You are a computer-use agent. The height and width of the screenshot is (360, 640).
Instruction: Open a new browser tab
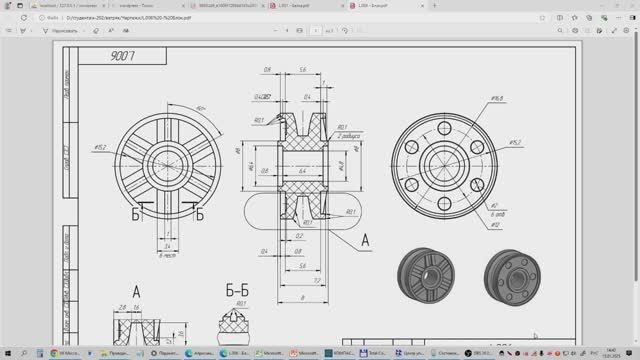coord(434,6)
